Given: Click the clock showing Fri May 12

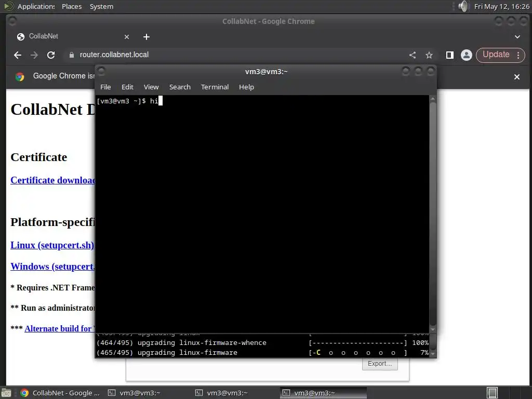Looking at the screenshot, I should (x=501, y=6).
